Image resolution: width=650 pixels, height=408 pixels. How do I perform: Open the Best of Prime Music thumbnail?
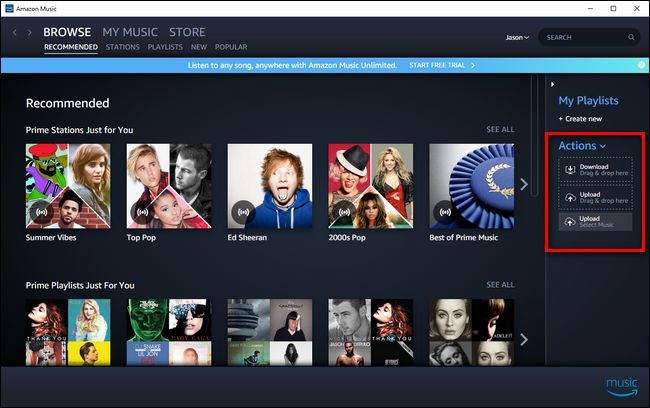pos(472,186)
